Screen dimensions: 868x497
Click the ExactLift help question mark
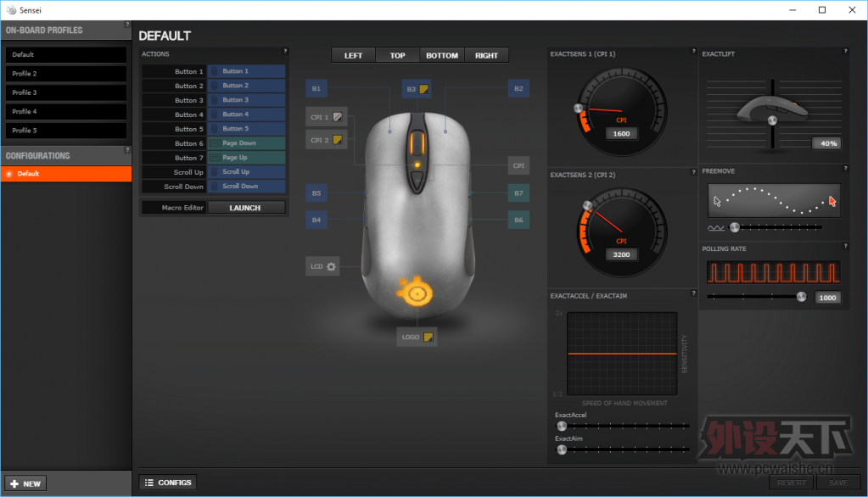tap(845, 52)
